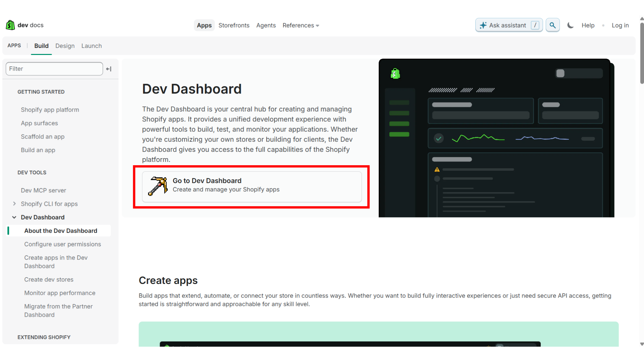Open the search magnifier icon
644x362 pixels.
click(552, 25)
